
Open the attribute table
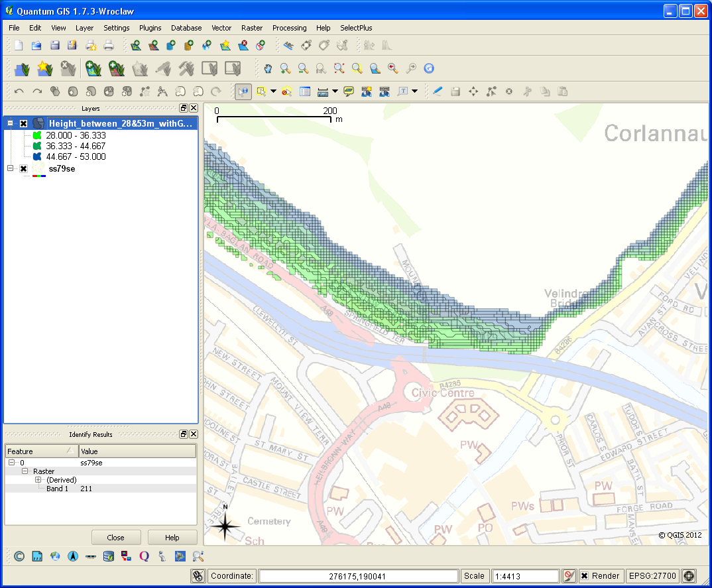[x=305, y=91]
